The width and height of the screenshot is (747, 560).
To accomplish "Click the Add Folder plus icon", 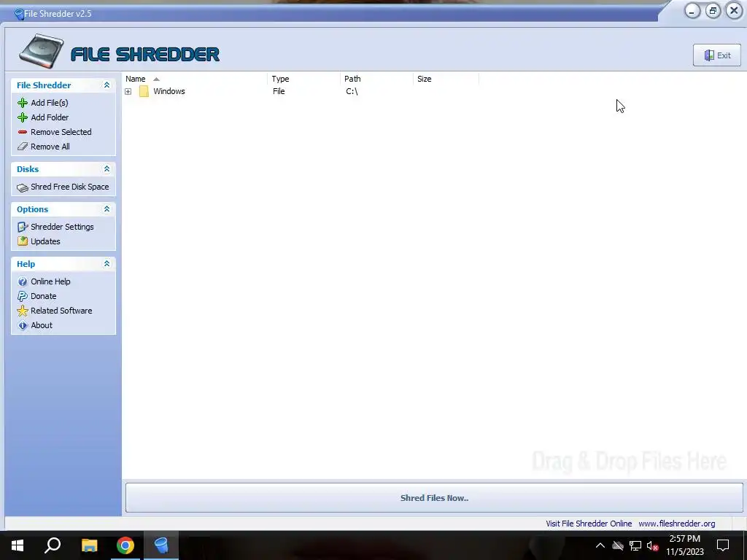I will [23, 117].
